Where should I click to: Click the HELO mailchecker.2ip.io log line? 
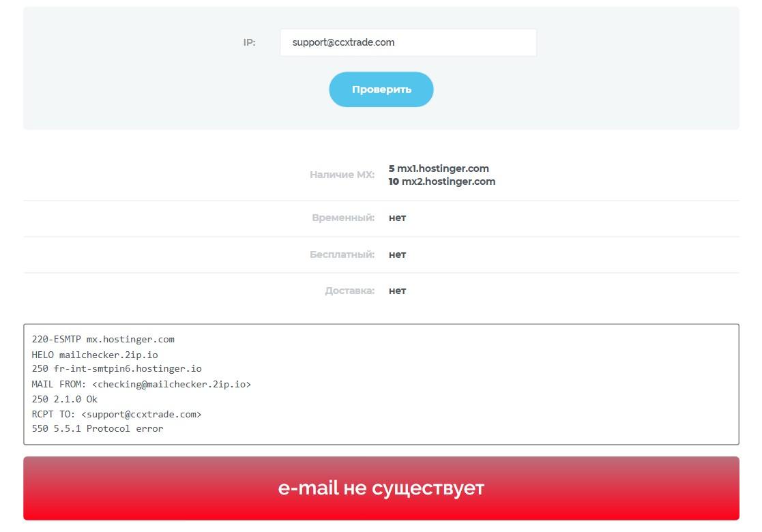(x=95, y=355)
